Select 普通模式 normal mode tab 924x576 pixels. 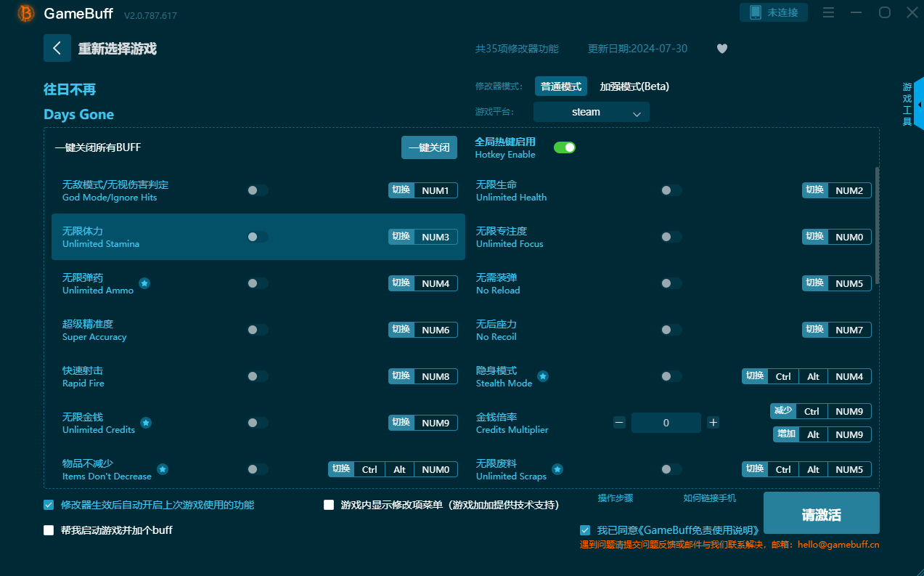point(561,86)
